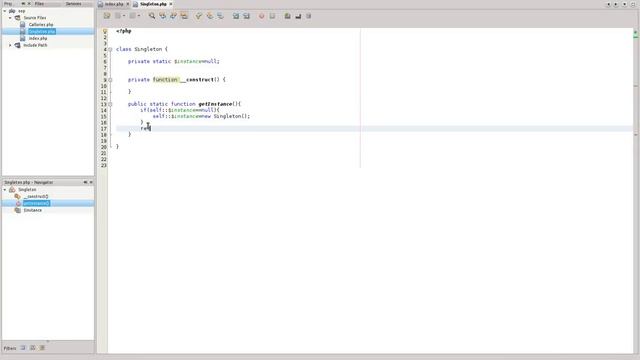This screenshot has width=640, height=360.
Task: Click '__construct' in code line 9
Action: pos(197,80)
